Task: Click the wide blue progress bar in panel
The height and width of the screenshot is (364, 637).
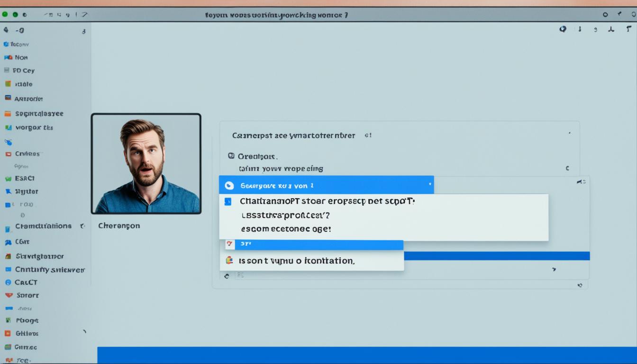Action: click(x=496, y=256)
